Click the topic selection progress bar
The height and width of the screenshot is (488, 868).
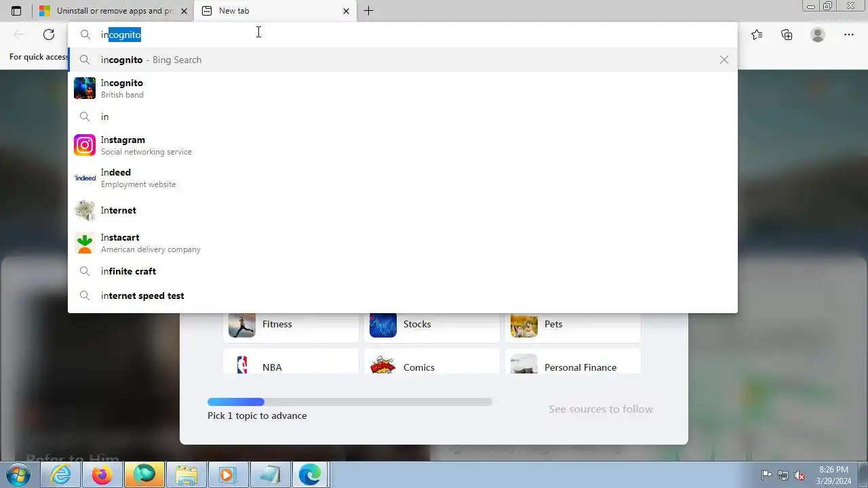350,402
